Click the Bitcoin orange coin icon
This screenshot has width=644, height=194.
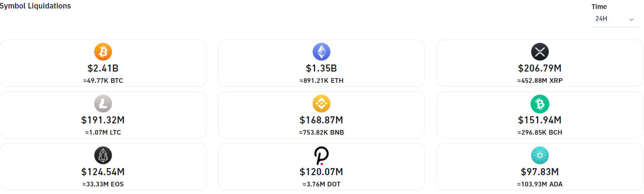pos(103,52)
